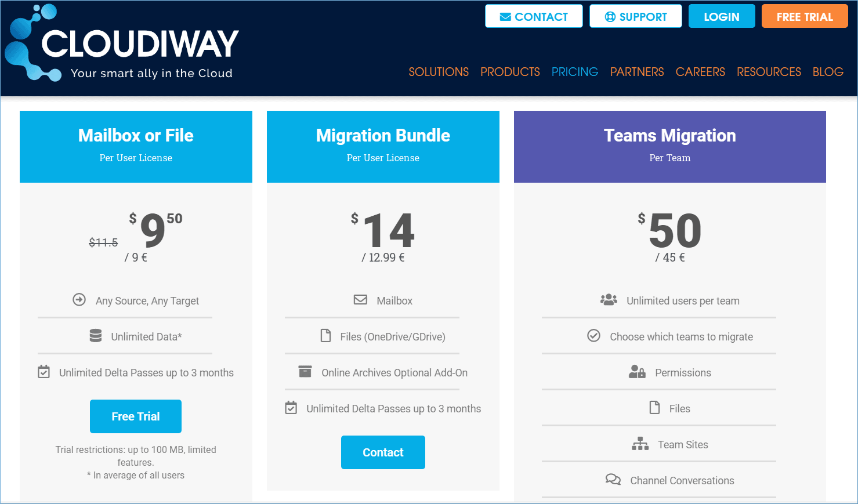The height and width of the screenshot is (504, 858).
Task: Open the Partners menu item
Action: click(x=637, y=72)
